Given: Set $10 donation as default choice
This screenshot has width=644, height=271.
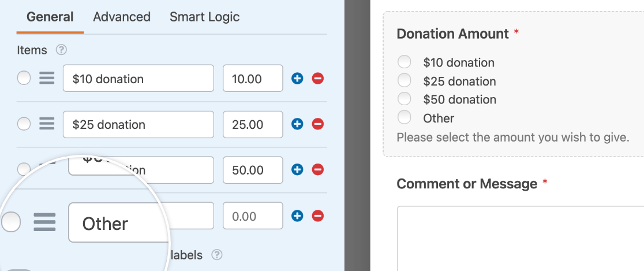Looking at the screenshot, I should [x=24, y=78].
